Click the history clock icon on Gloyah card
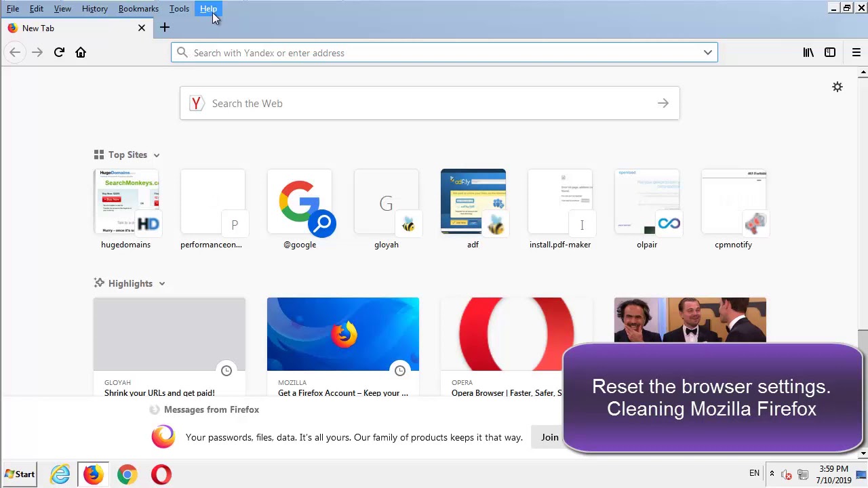 (x=226, y=371)
